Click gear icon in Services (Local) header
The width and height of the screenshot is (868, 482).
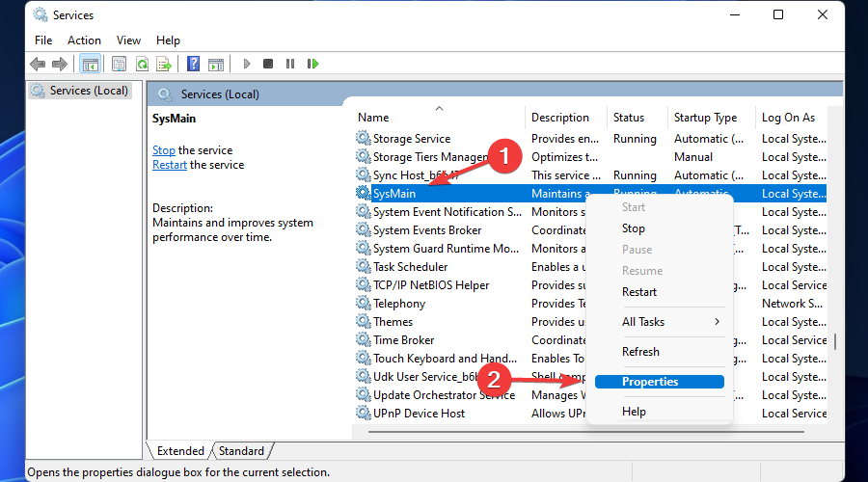point(165,94)
